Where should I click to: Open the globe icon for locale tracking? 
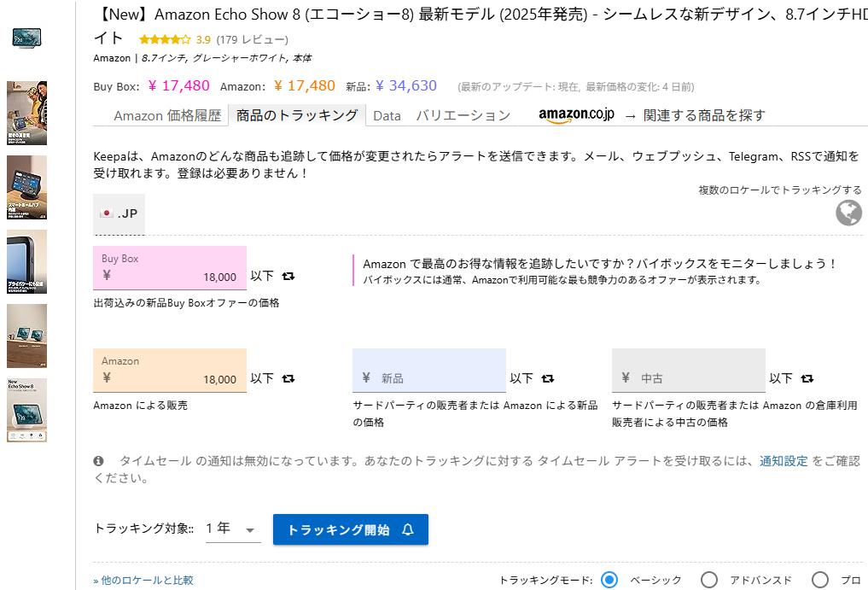coord(848,213)
